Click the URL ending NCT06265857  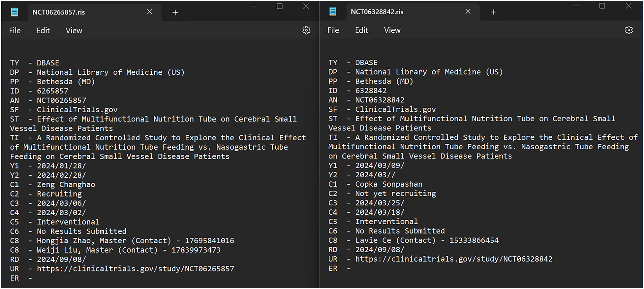point(136,269)
